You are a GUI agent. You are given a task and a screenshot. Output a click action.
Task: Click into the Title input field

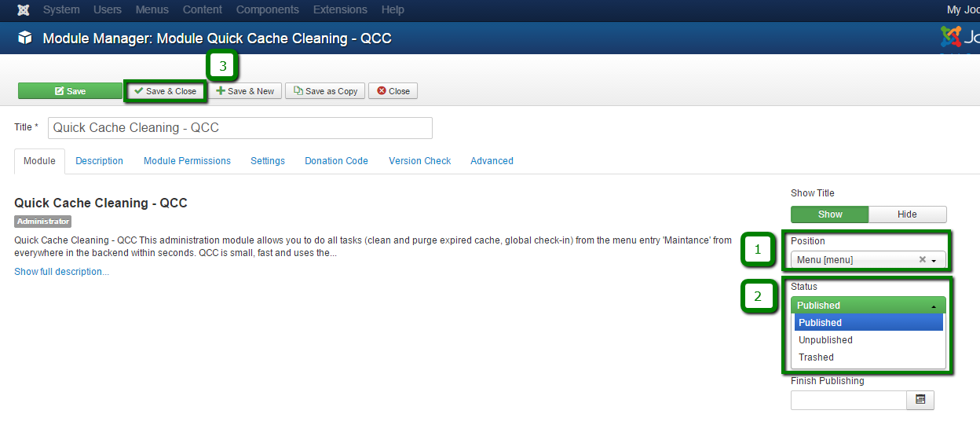tap(240, 128)
